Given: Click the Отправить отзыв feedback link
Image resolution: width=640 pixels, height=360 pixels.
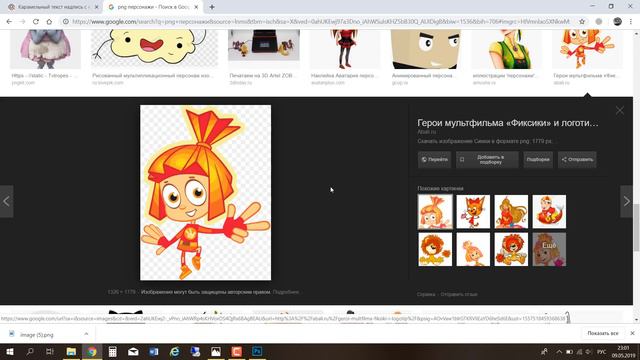Looking at the screenshot, I should (459, 294).
